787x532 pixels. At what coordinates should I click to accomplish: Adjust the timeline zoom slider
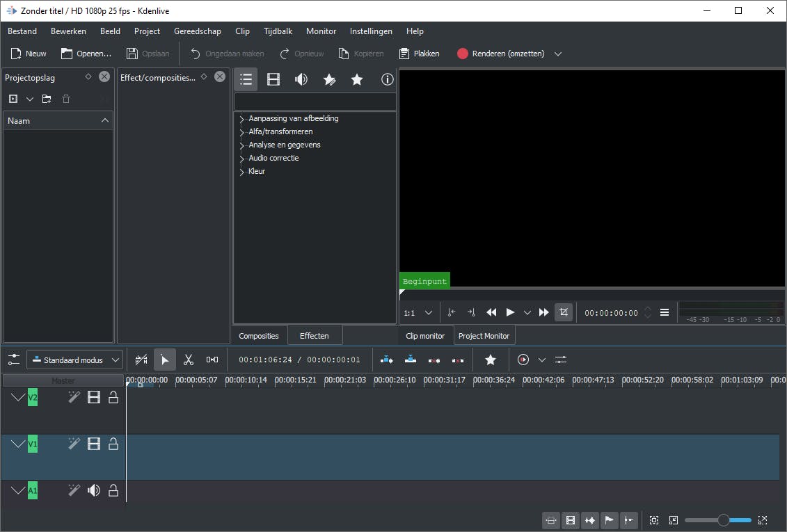tap(724, 520)
